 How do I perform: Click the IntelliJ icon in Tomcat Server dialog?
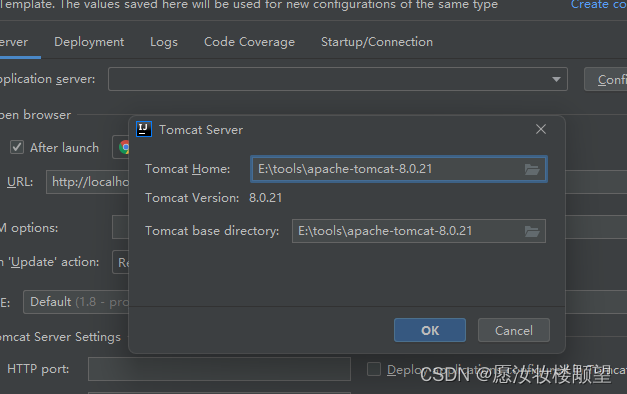click(144, 129)
